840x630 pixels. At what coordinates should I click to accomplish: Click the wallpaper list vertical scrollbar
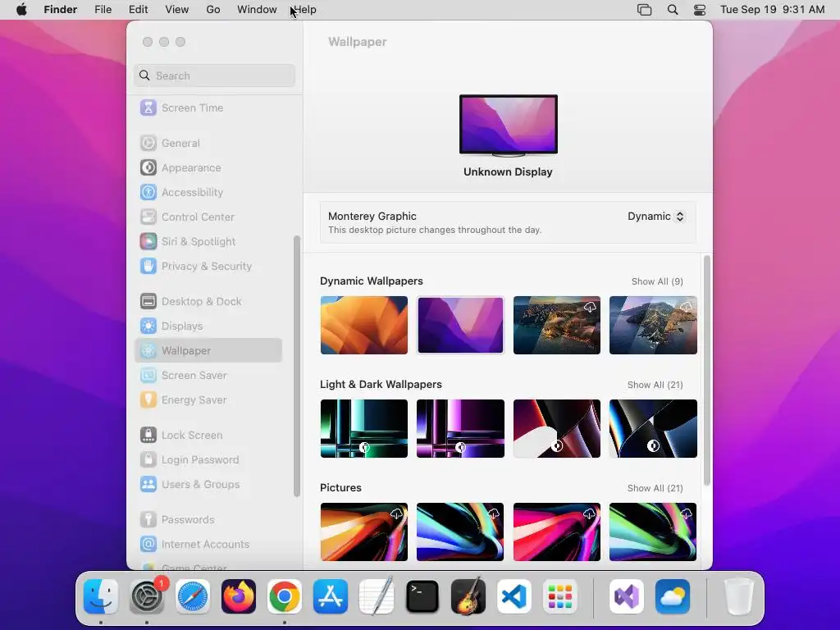point(706,371)
